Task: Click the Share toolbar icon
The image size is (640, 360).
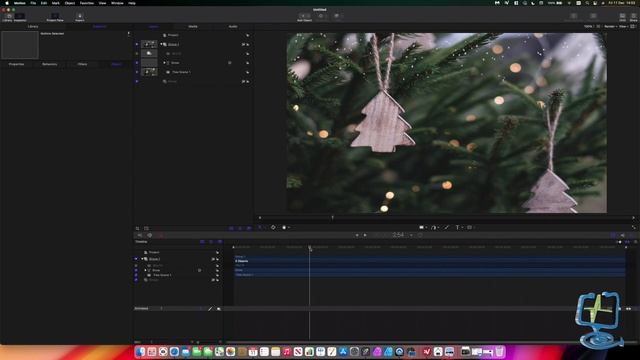Action: pos(633,17)
